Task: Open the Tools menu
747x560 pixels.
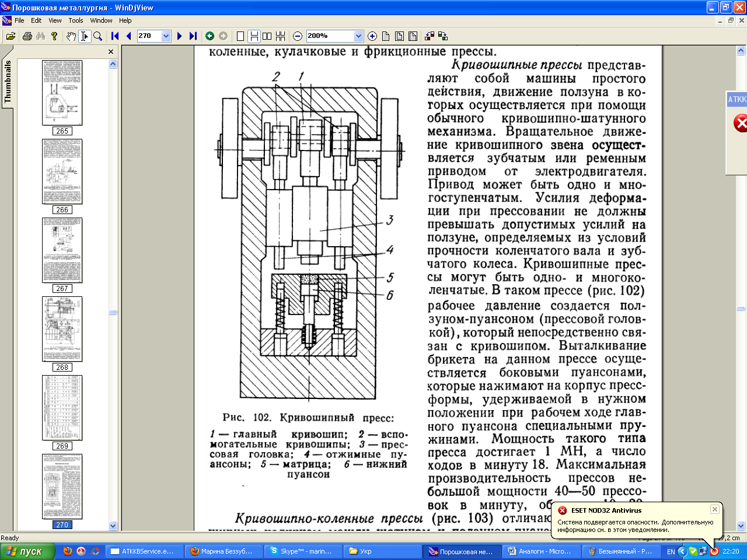Action: click(76, 20)
